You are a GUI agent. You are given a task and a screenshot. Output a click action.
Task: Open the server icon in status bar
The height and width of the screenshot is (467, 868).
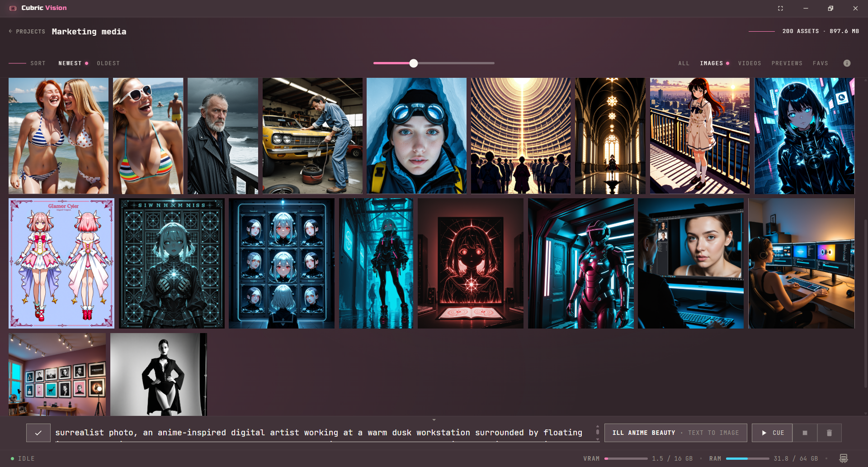coord(844,458)
